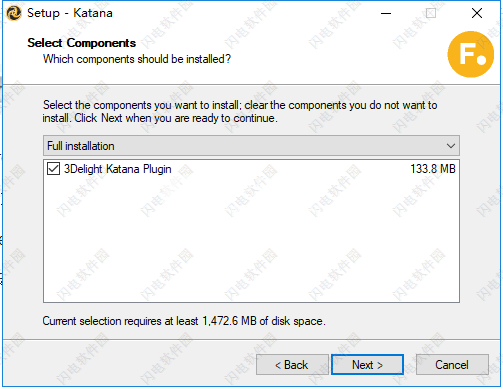
Task: Go back with the < Back button
Action: coord(292,365)
